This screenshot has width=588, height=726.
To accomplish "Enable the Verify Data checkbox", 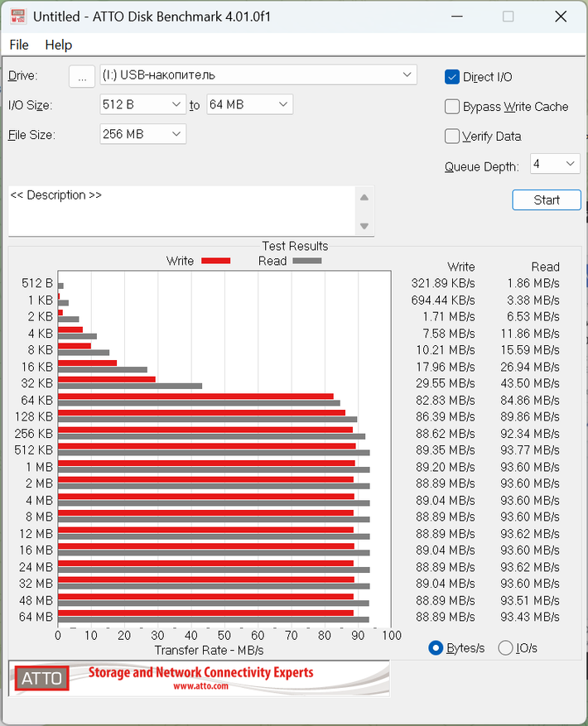I will point(452,136).
